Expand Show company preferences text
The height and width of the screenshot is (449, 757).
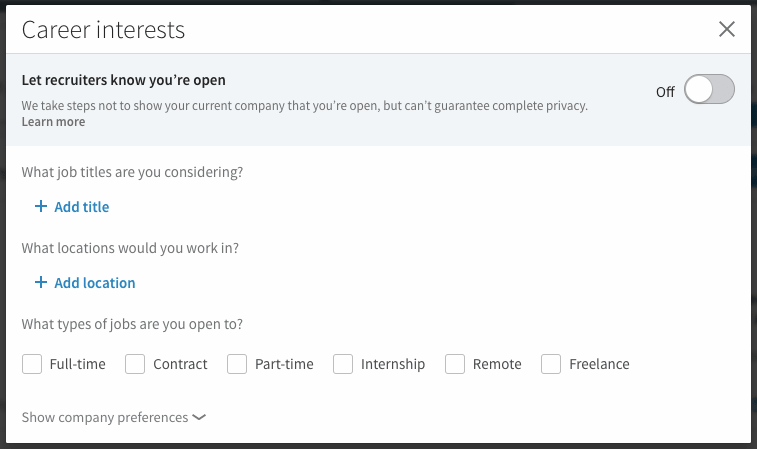(105, 417)
